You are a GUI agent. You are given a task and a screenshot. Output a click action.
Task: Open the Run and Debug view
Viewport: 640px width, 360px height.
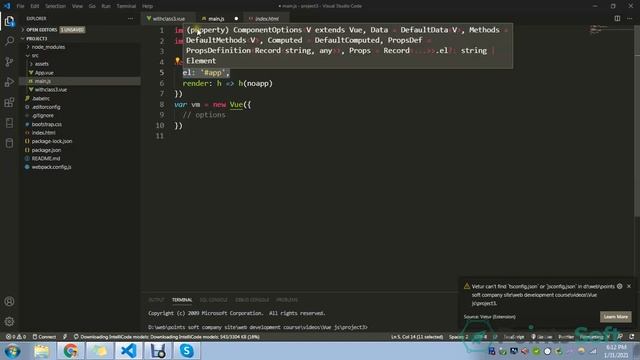coord(9,82)
